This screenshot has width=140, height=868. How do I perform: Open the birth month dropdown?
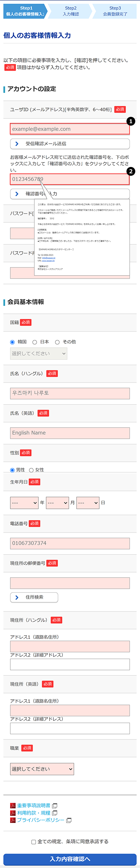[57, 503]
